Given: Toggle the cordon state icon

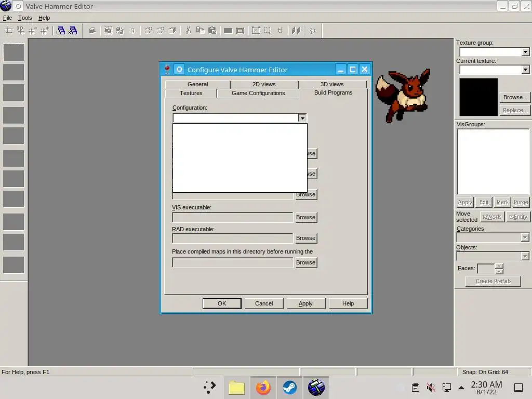Looking at the screenshot, I should (x=228, y=31).
